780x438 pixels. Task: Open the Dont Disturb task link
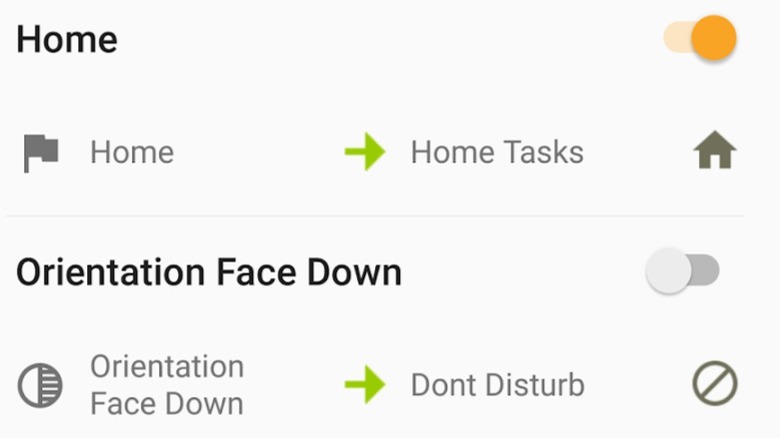497,385
